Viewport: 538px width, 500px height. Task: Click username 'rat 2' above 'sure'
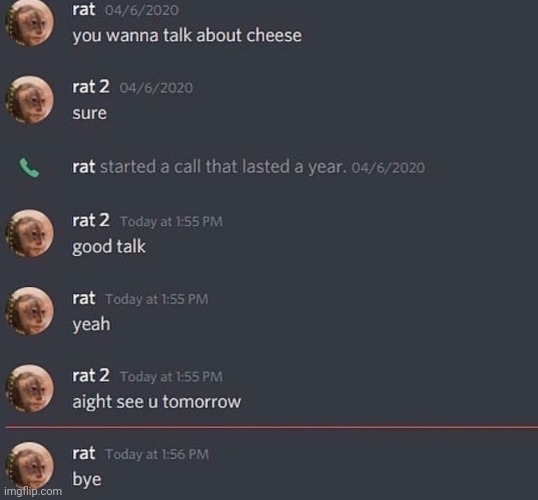point(91,87)
